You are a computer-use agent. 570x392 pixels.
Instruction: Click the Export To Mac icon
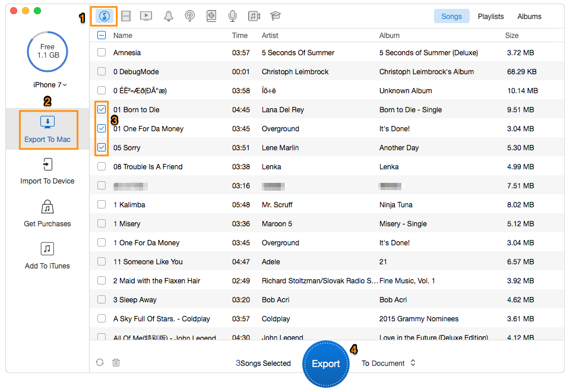point(47,122)
